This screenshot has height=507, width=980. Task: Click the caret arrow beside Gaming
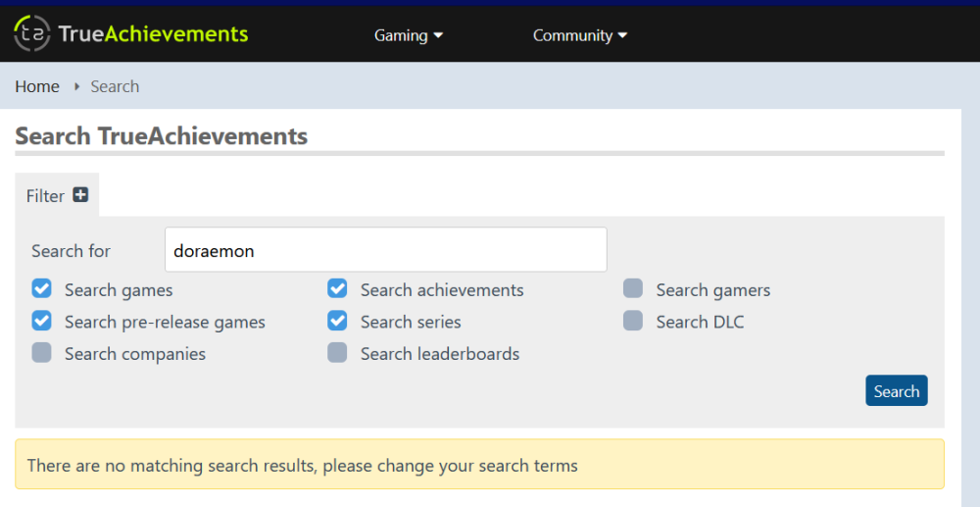point(438,35)
